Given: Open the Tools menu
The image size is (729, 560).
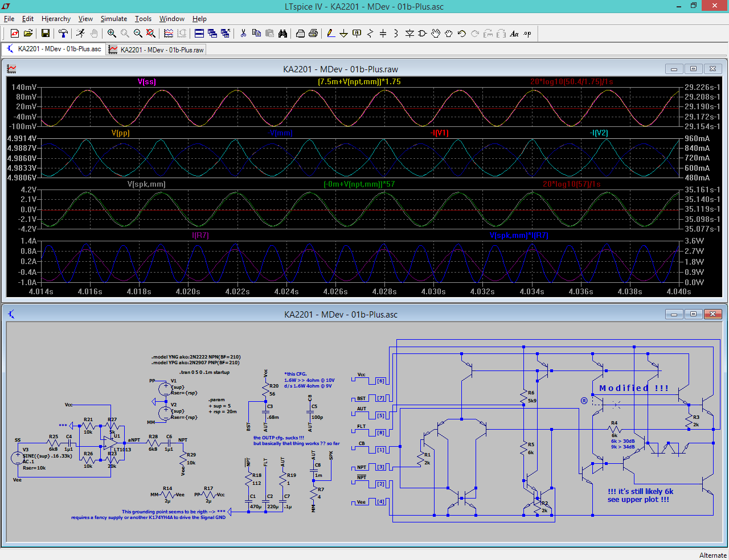Looking at the screenshot, I should tap(143, 19).
